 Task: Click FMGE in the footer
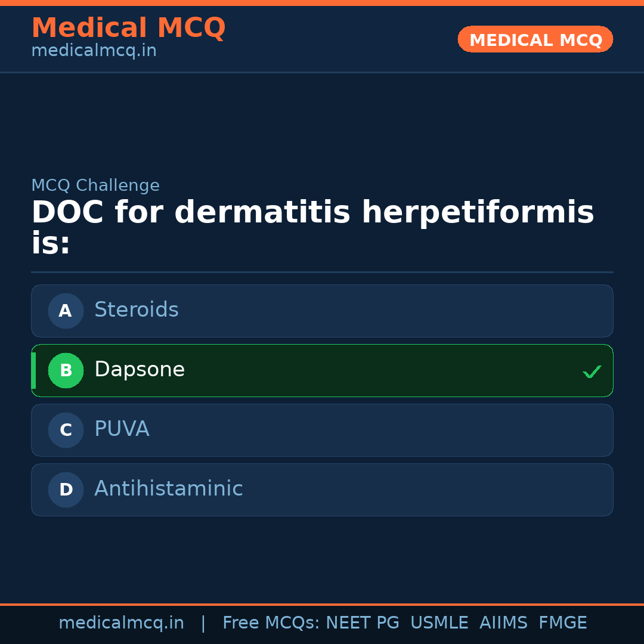click(562, 623)
